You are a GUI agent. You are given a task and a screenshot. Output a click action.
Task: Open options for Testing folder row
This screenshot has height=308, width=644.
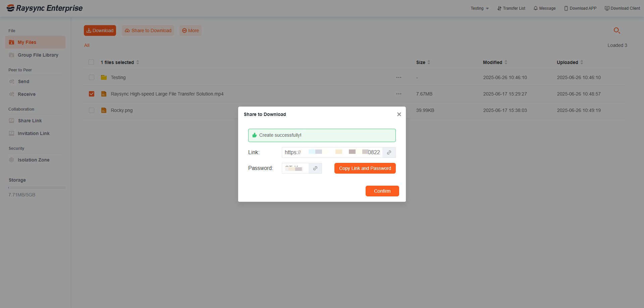coord(399,77)
